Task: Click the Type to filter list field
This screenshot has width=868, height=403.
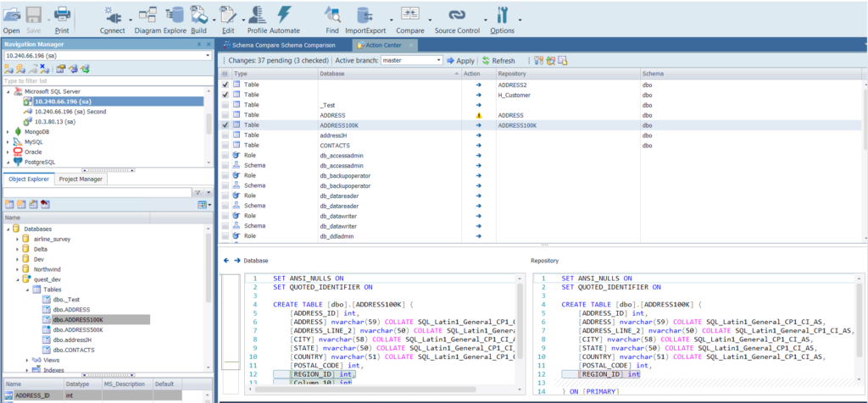Action: point(108,80)
